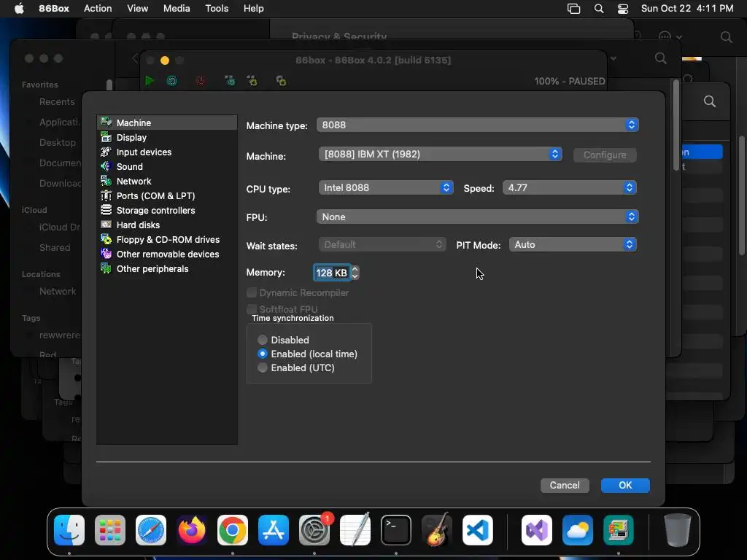Open Google Chrome from the Dock
Viewport: 747px width, 560px height.
coord(233,530)
